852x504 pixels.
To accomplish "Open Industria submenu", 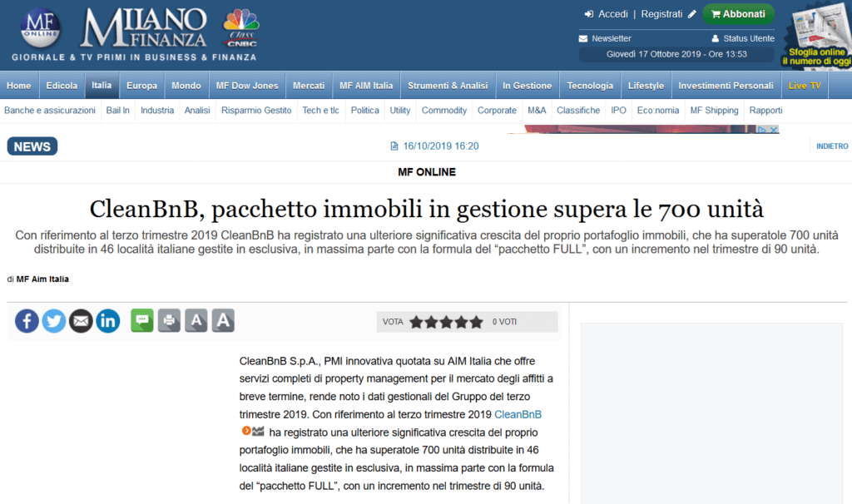I will pos(157,111).
